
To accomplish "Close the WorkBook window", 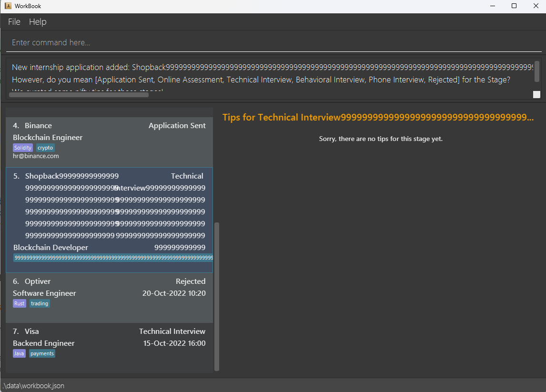I will [x=536, y=6].
